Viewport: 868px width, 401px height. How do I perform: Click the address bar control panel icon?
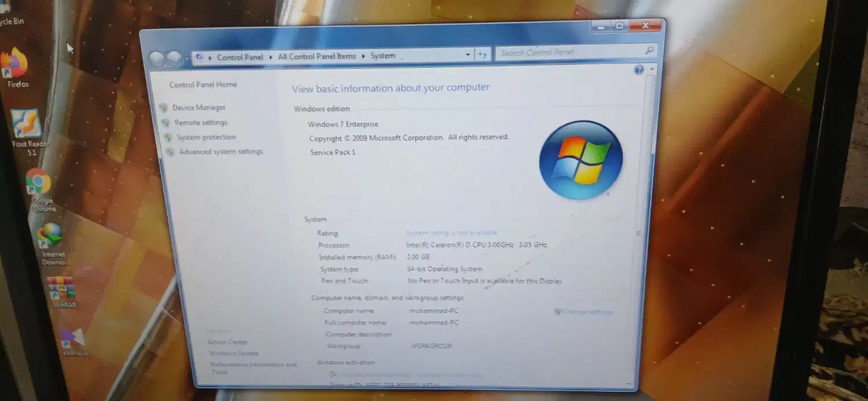(200, 57)
